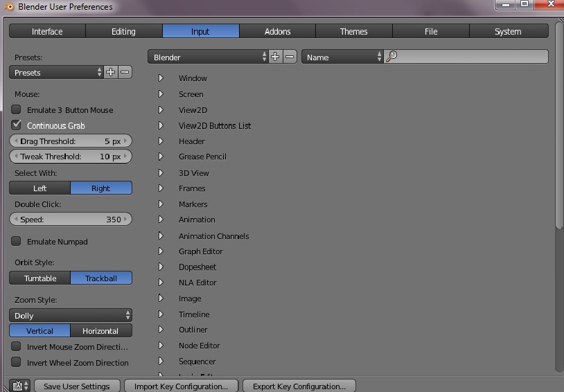The height and width of the screenshot is (392, 564).
Task: Go to the System tab
Action: pyautogui.click(x=509, y=31)
